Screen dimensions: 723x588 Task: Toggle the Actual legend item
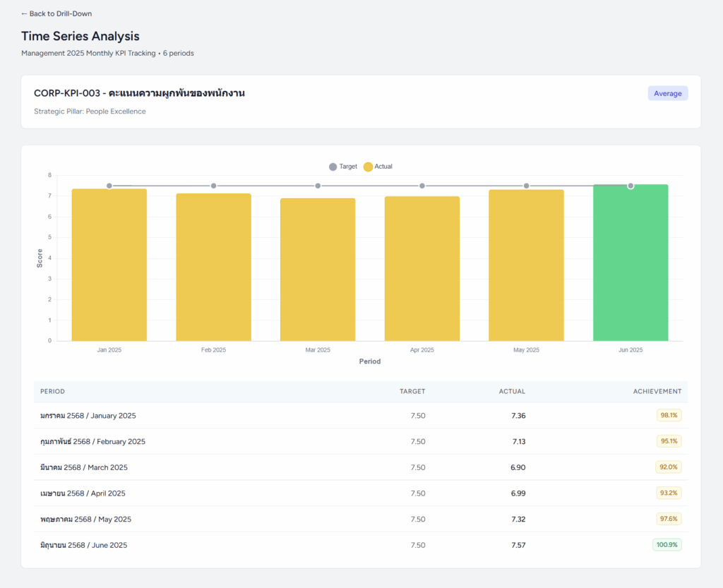tap(378, 167)
